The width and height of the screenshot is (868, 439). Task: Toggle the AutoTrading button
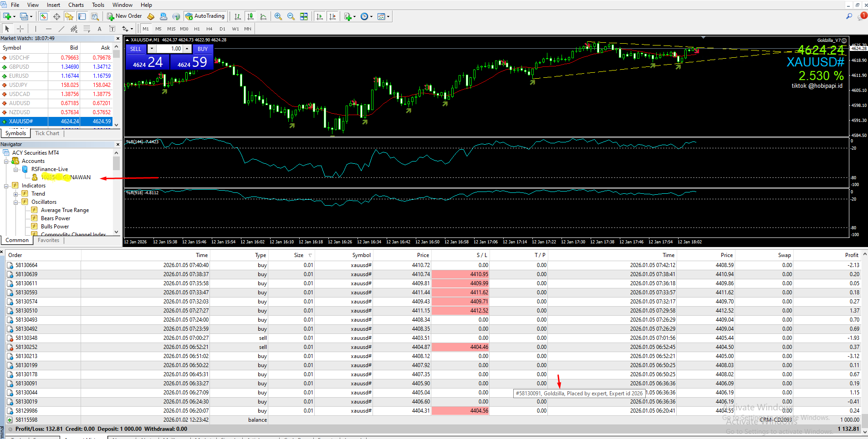point(205,16)
